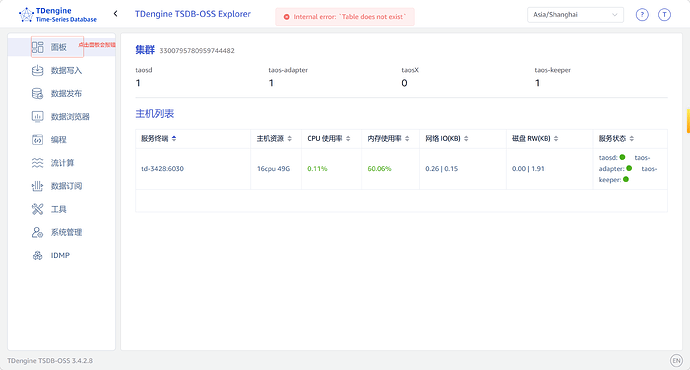Click the taosd green status dot

click(x=622, y=157)
